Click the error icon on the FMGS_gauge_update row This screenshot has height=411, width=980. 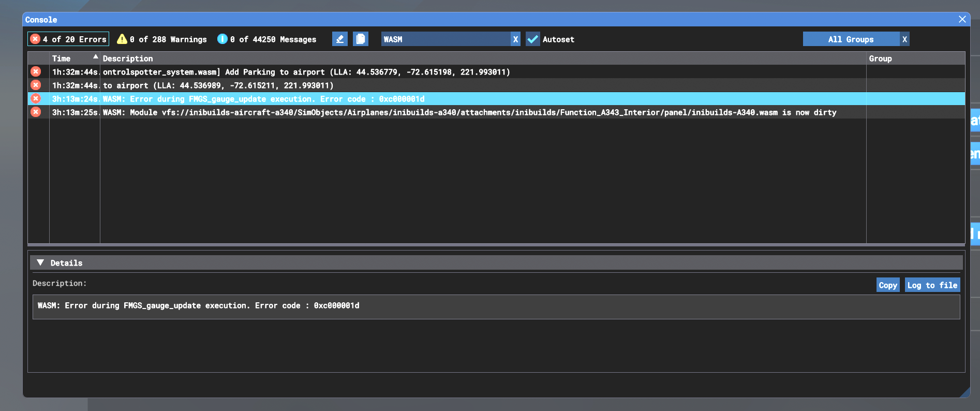pyautogui.click(x=36, y=98)
